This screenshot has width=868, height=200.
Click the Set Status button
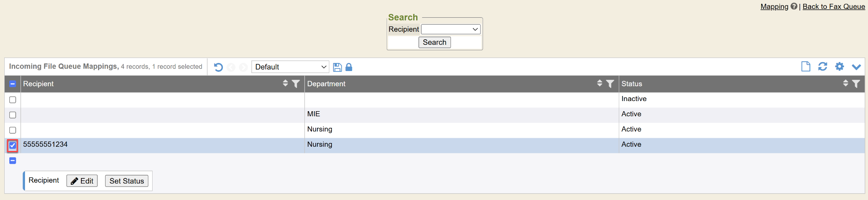coord(127,181)
